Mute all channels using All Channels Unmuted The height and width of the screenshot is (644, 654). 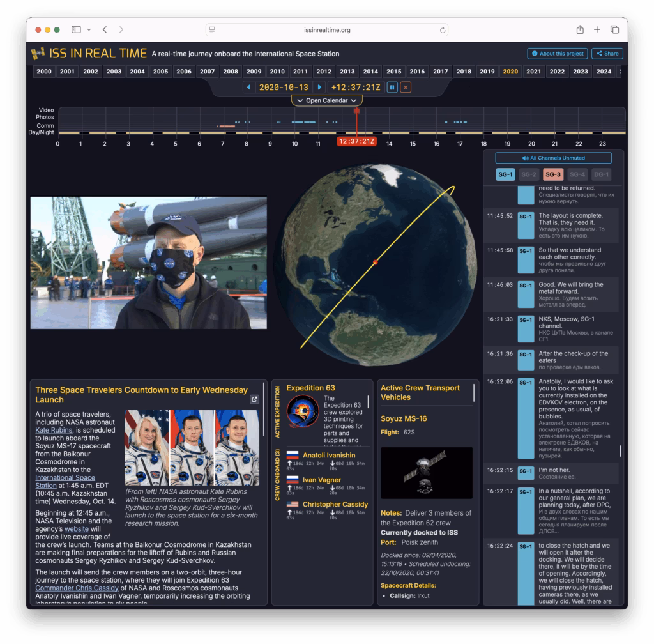click(x=553, y=158)
